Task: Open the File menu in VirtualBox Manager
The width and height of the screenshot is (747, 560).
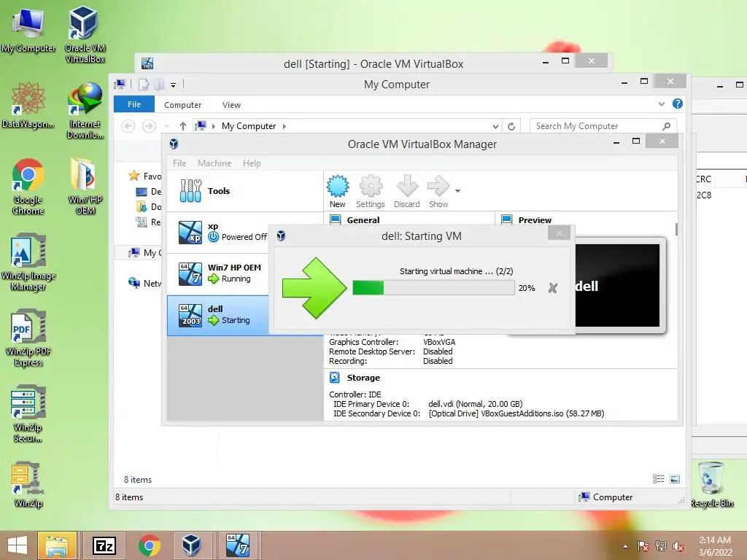Action: tap(179, 163)
